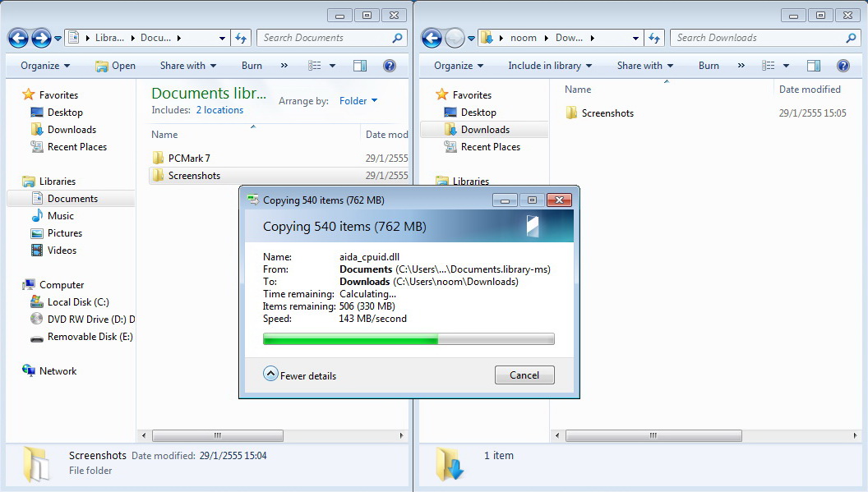Change view icon in the Downloads window
This screenshot has height=492, width=868.
click(769, 66)
